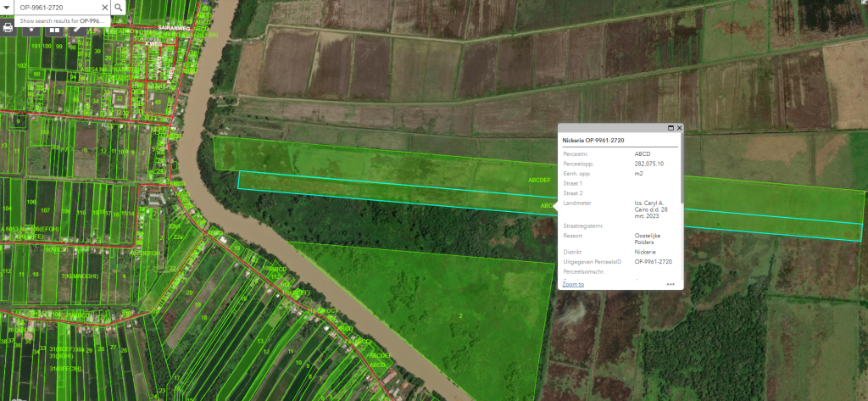Open the measurement tool widget
Image resolution: width=868 pixels, height=401 pixels.
point(77,27)
